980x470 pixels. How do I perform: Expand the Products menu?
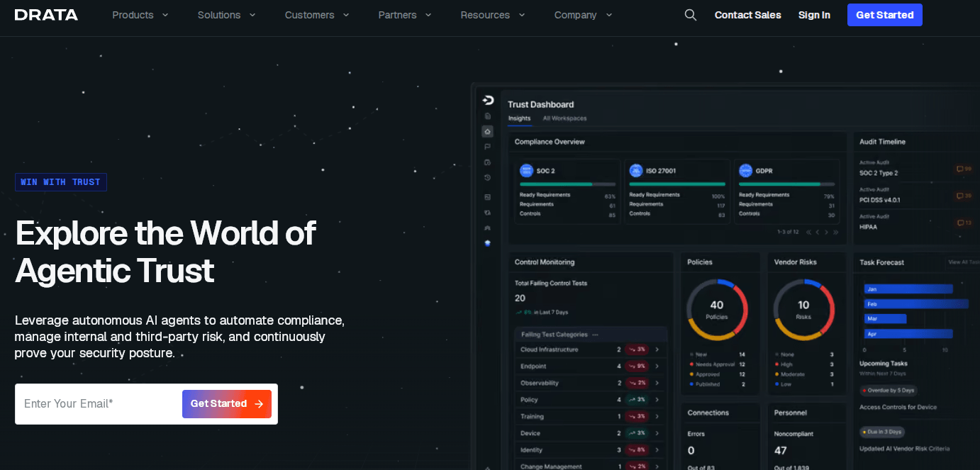140,15
